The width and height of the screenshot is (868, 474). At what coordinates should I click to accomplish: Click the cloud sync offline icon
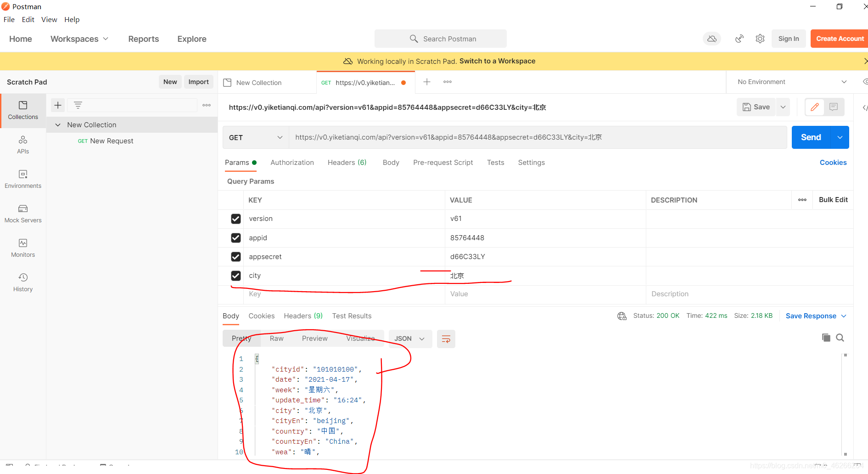[712, 39]
